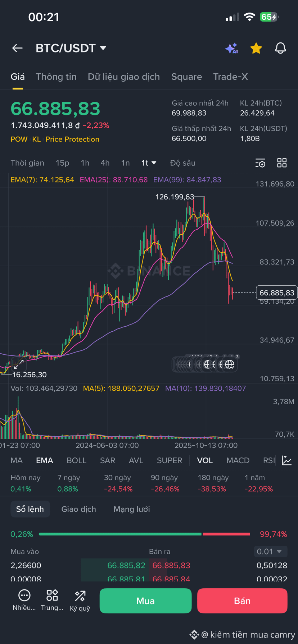Tap the 126.199,63 high marker on chart
This screenshot has width=298, height=644.
pyautogui.click(x=175, y=197)
